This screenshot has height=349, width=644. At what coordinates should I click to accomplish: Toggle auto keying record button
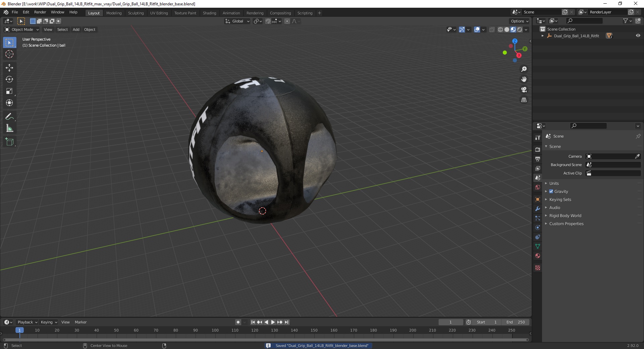tap(238, 322)
